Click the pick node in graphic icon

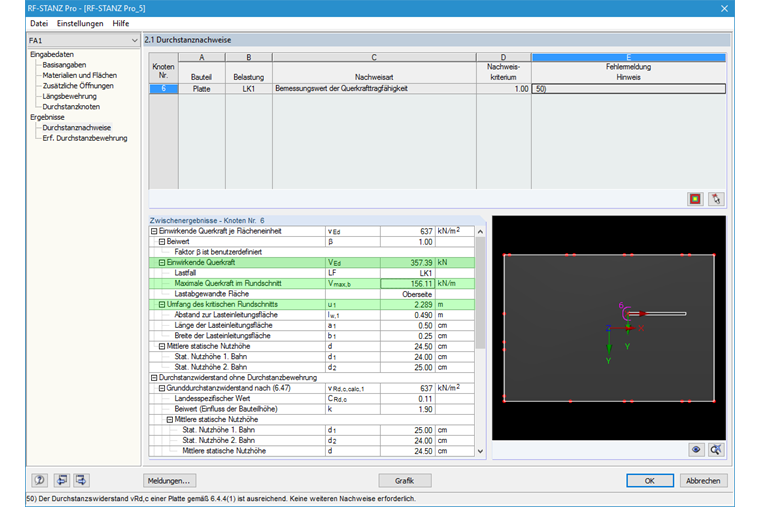click(716, 199)
